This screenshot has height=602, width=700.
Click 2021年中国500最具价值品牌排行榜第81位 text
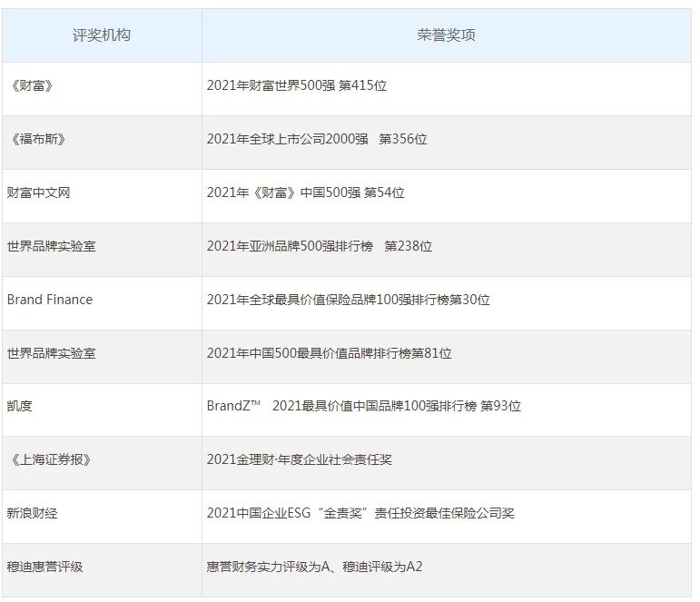330,353
